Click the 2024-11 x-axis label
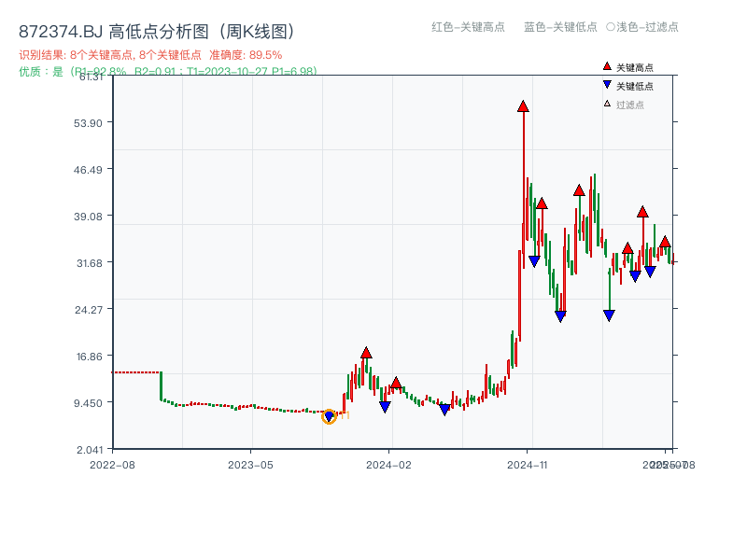Screen dimensions: 747x560 527,465
